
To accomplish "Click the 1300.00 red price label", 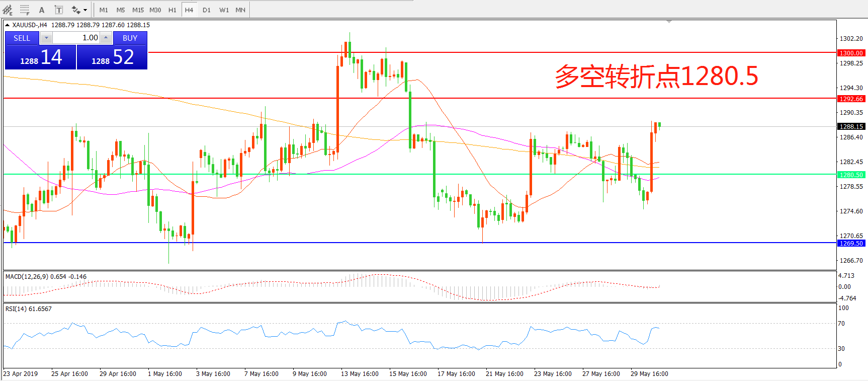I will 851,53.
